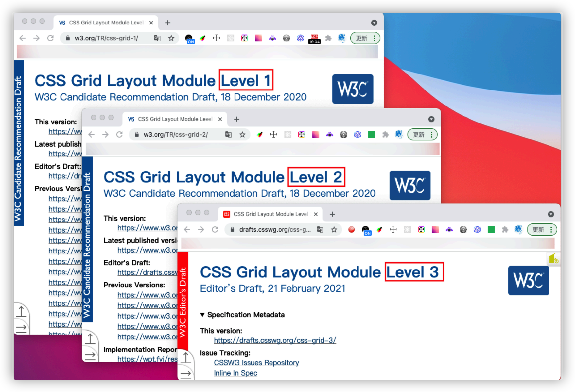Open the CSSWG Issues Repository link
The height and width of the screenshot is (392, 575).
256,363
